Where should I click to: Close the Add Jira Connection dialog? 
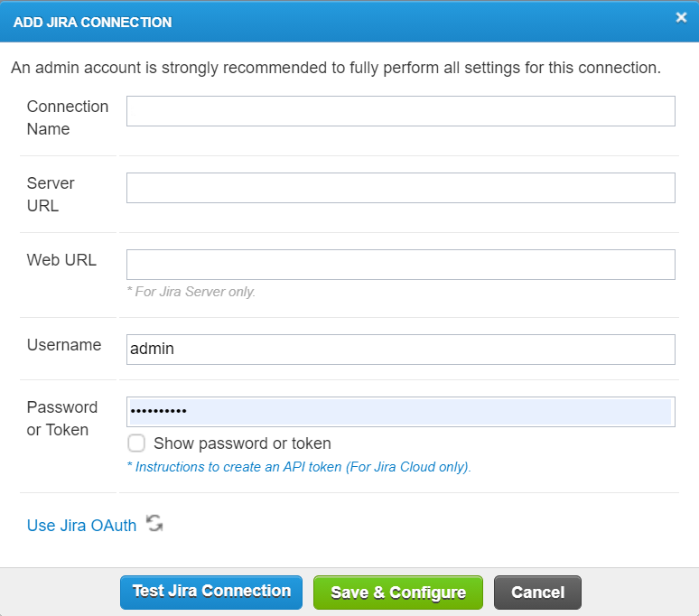coord(681,17)
